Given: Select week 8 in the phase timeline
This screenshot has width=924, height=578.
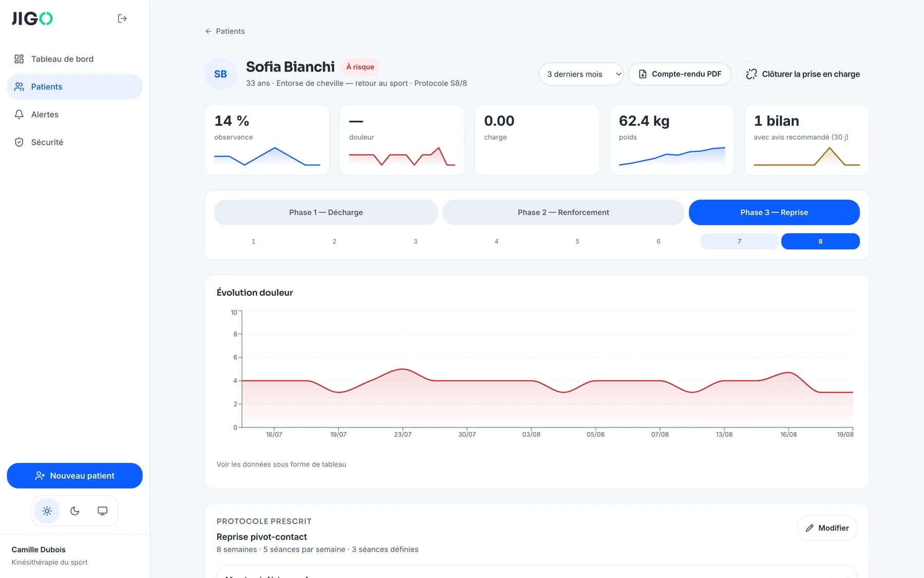Looking at the screenshot, I should [820, 241].
